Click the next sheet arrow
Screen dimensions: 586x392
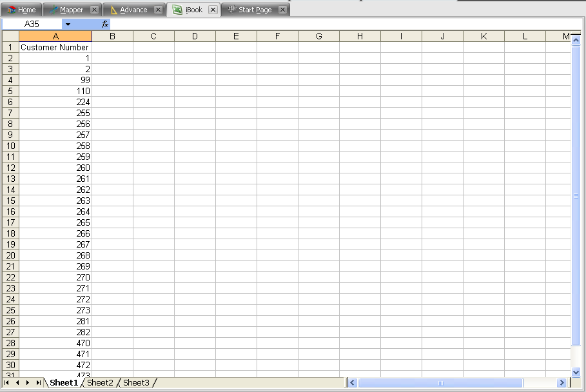pyautogui.click(x=28, y=383)
